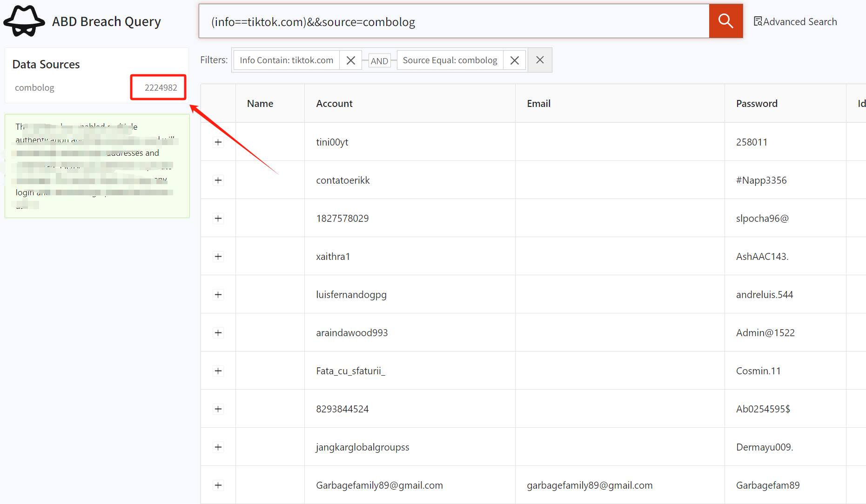
Task: Clear all filters with the outer X
Action: pos(540,60)
